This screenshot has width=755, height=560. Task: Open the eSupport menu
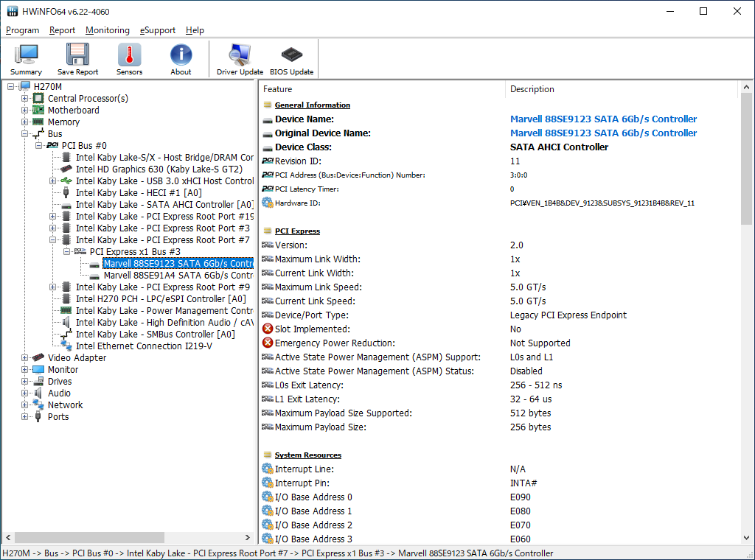point(158,29)
